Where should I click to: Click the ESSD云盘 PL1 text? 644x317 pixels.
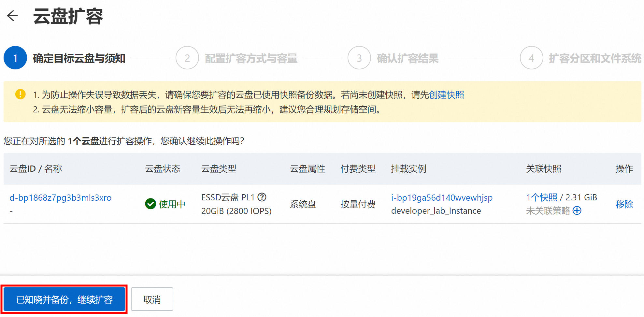point(228,197)
